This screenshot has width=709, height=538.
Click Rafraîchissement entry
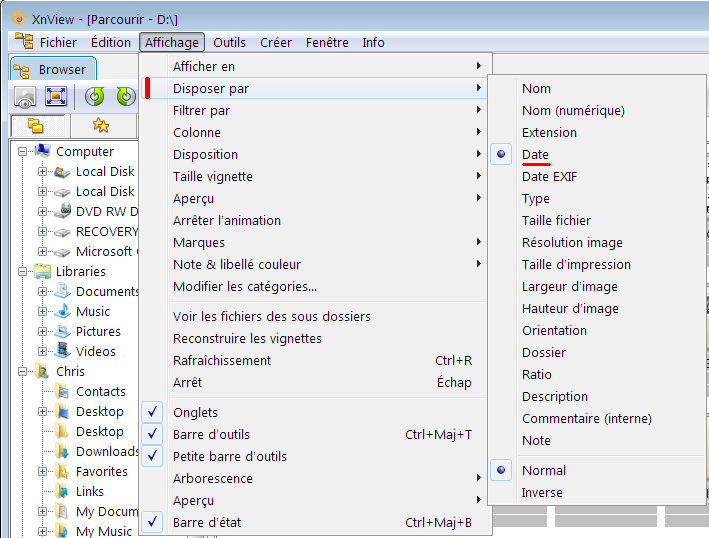coord(315,360)
